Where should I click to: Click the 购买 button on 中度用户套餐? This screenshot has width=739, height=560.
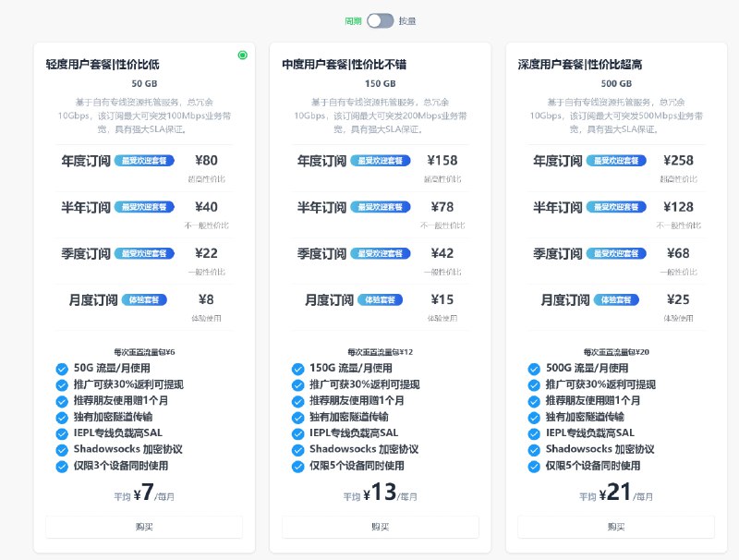380,527
